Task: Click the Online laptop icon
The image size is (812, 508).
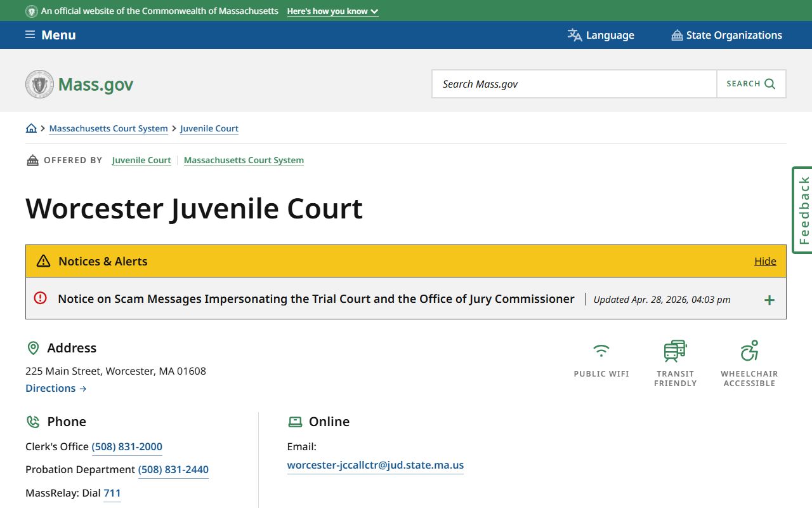Action: [x=295, y=422]
